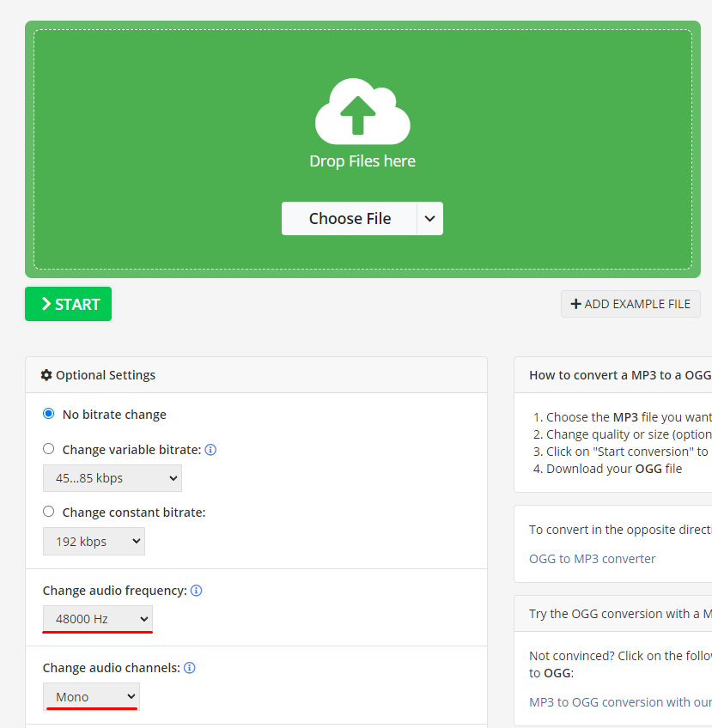
Task: Open the Mono audio channels dropdown
Action: [90, 695]
